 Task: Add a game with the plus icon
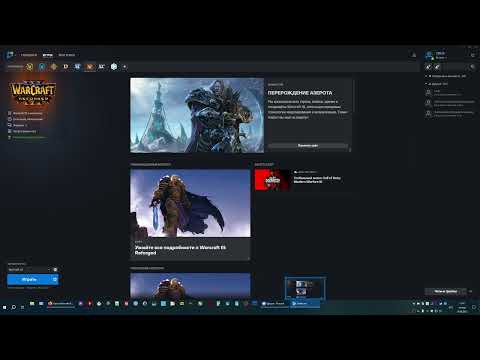click(x=125, y=67)
